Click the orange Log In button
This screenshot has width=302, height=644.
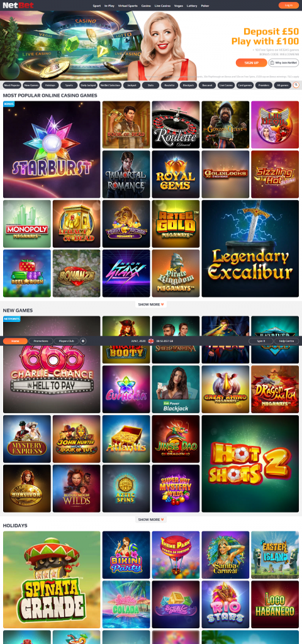pos(288,5)
